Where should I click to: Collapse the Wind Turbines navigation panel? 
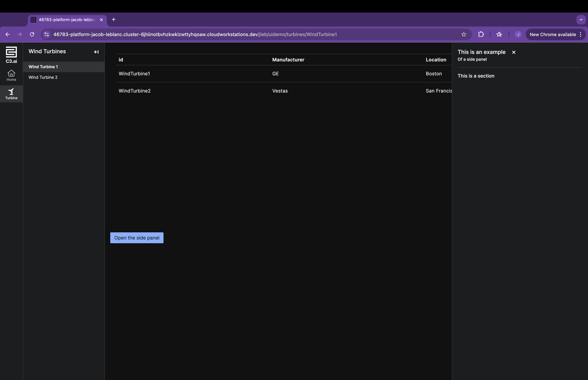(96, 52)
